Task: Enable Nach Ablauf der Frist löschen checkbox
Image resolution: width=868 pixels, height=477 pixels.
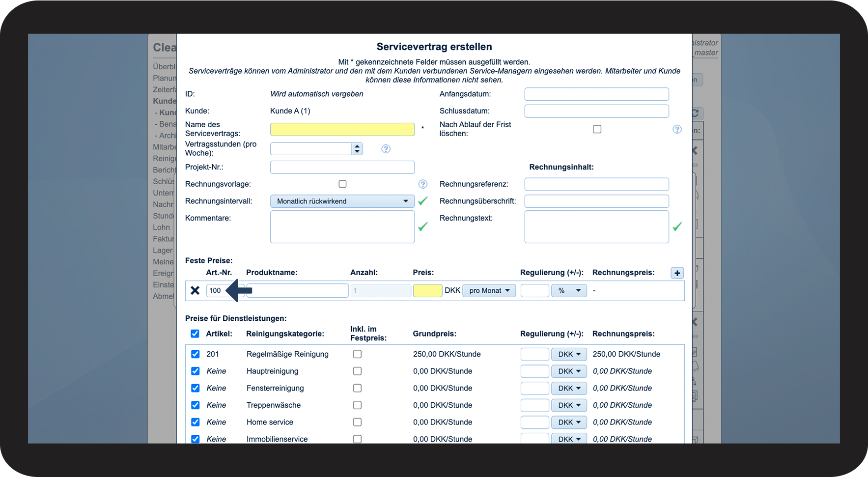Action: click(x=597, y=129)
